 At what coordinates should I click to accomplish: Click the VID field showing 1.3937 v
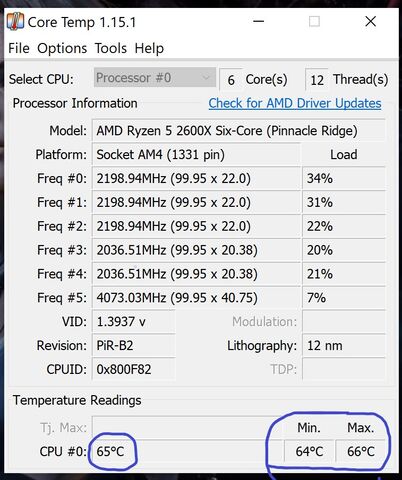pos(133,322)
